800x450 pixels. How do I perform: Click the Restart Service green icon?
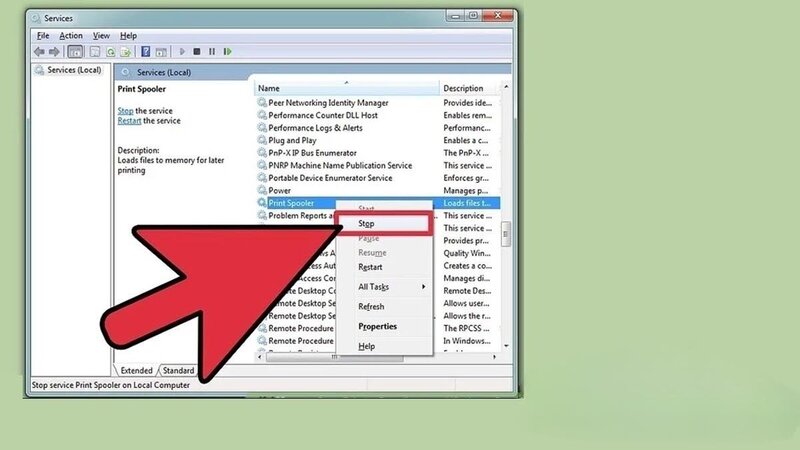(228, 52)
